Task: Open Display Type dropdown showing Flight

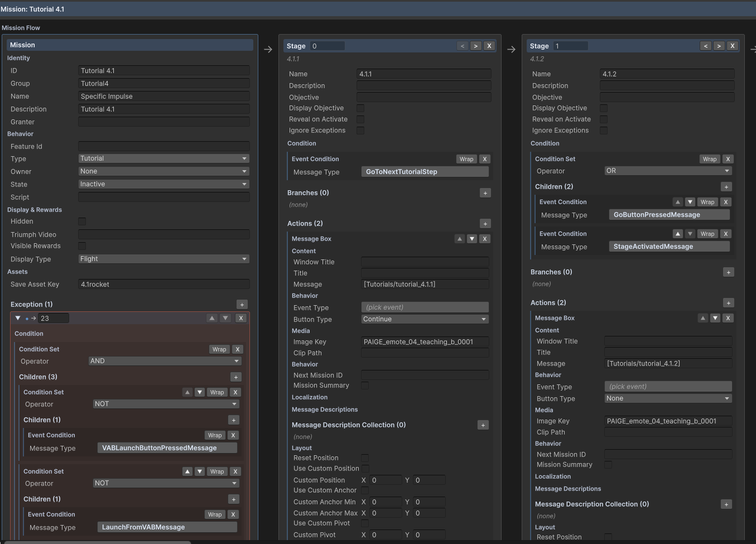Action: pos(164,259)
